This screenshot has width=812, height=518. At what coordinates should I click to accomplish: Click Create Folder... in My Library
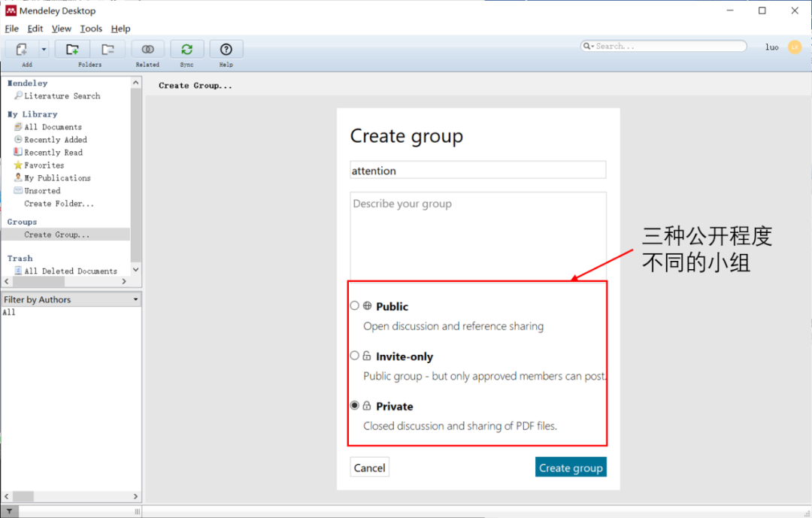[x=59, y=204]
